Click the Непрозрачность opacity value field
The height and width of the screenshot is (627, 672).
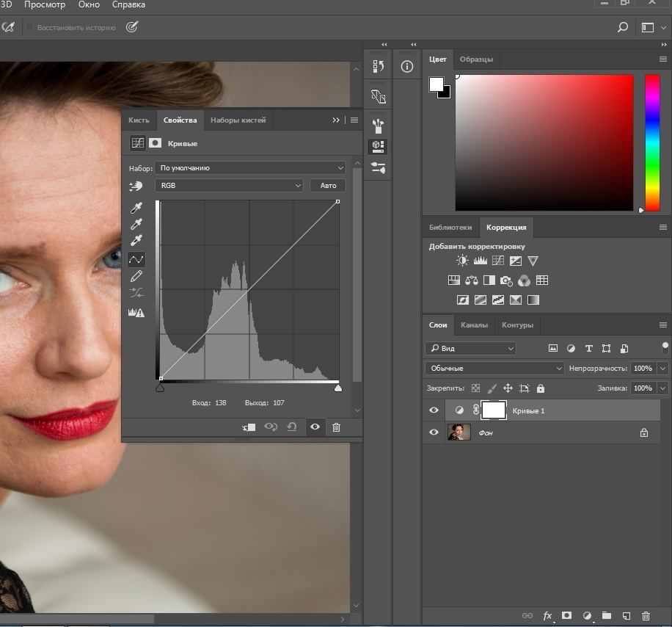click(643, 368)
